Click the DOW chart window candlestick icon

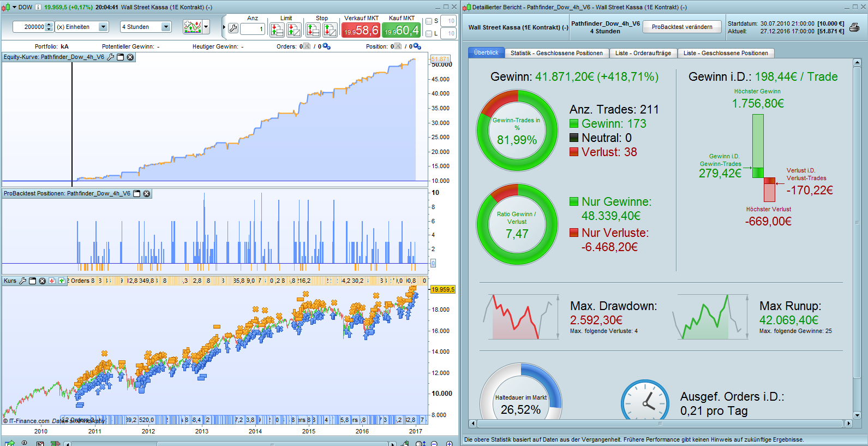coord(5,7)
